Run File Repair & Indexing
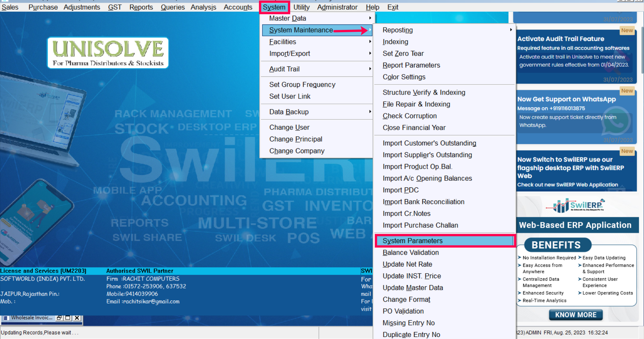644x339 pixels. click(x=445, y=104)
